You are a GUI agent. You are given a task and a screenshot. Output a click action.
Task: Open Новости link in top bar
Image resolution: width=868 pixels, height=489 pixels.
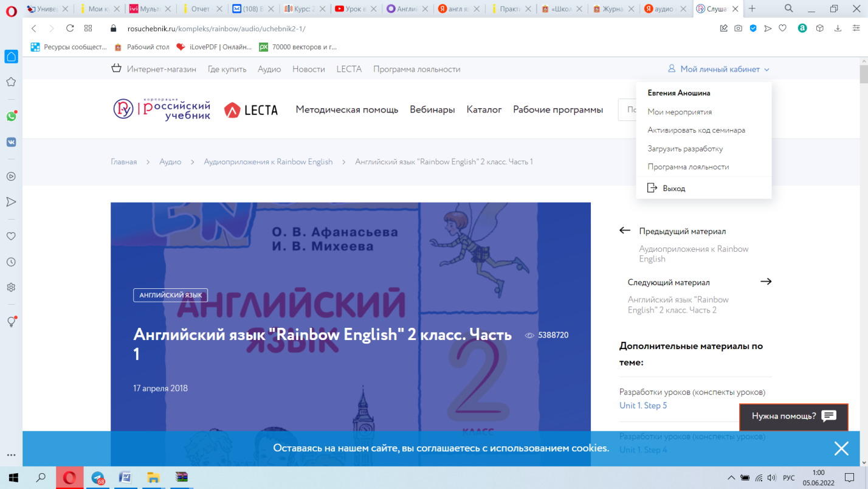click(x=309, y=69)
